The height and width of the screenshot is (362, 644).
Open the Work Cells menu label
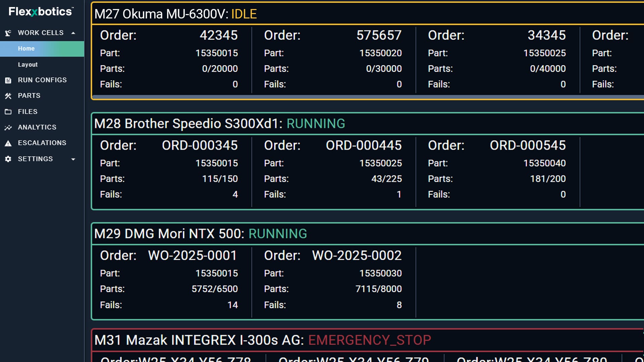[41, 33]
